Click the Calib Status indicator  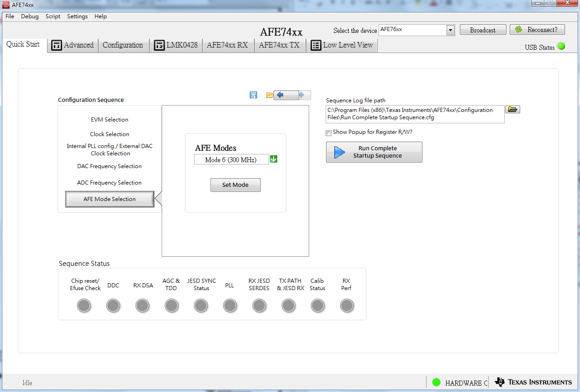[x=317, y=306]
